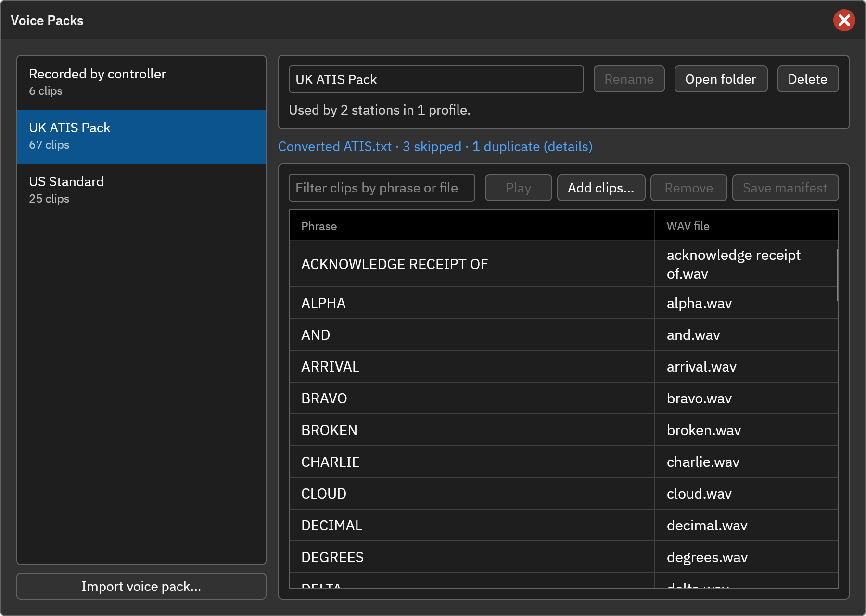Sort by the WAV file column header
The image size is (866, 616).
pos(746,226)
